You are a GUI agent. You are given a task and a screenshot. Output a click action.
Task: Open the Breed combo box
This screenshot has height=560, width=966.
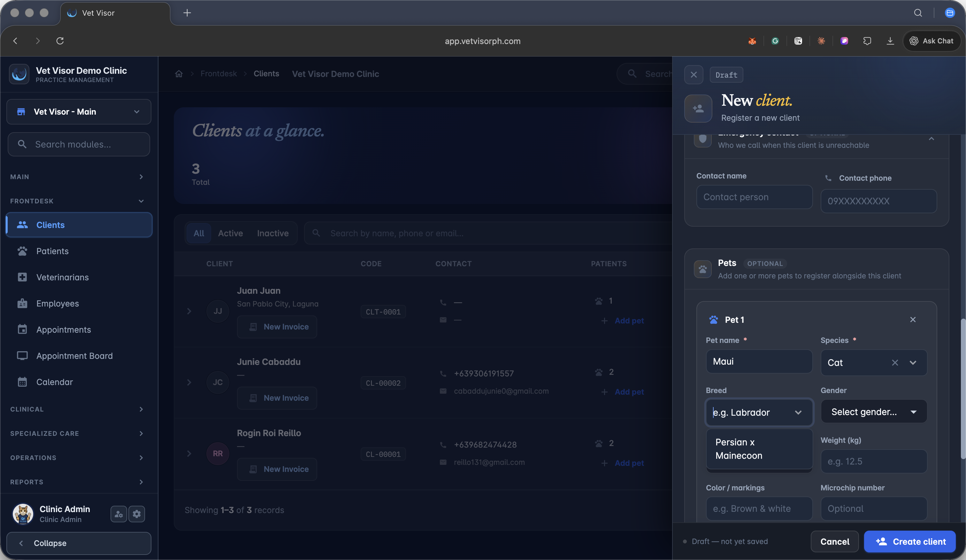pyautogui.click(x=759, y=412)
